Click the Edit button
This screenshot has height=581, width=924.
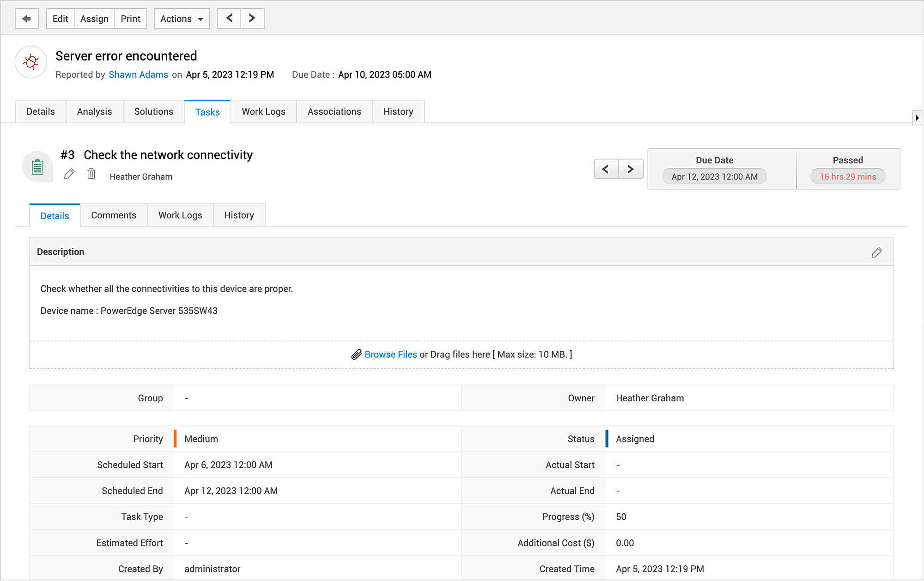(61, 18)
